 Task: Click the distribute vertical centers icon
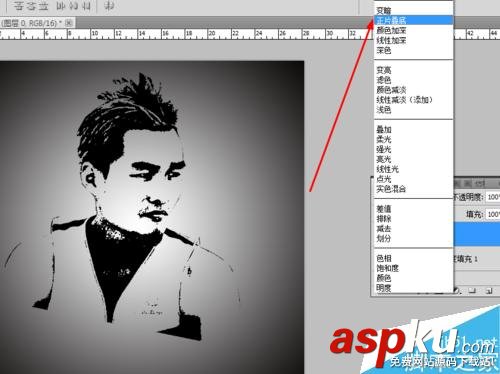coord(32,6)
